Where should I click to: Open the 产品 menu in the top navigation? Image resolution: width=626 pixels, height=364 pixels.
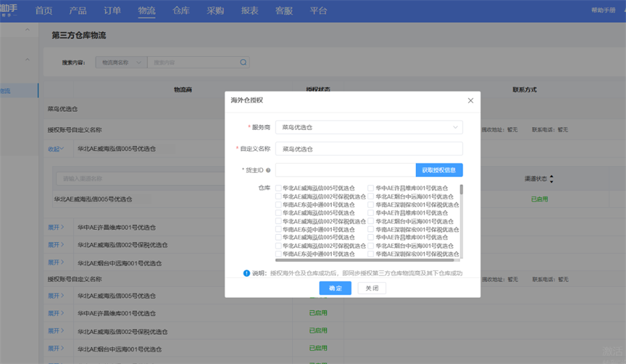[x=78, y=10]
